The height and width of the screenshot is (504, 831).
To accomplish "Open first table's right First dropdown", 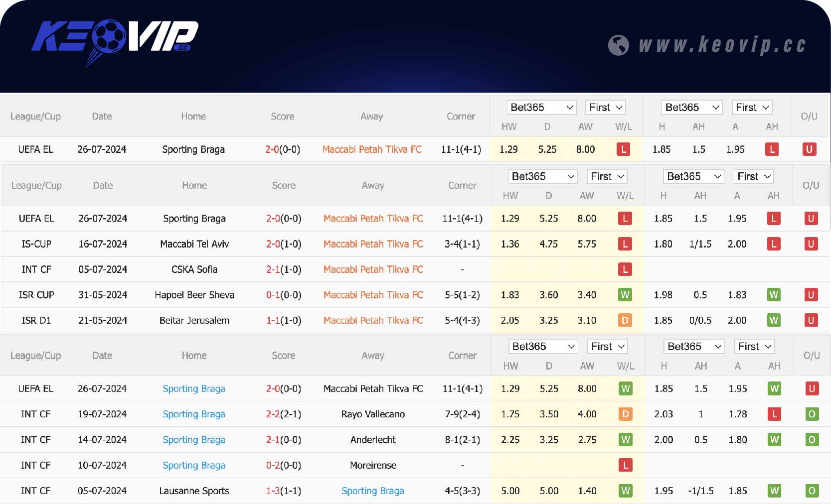I will [752, 108].
